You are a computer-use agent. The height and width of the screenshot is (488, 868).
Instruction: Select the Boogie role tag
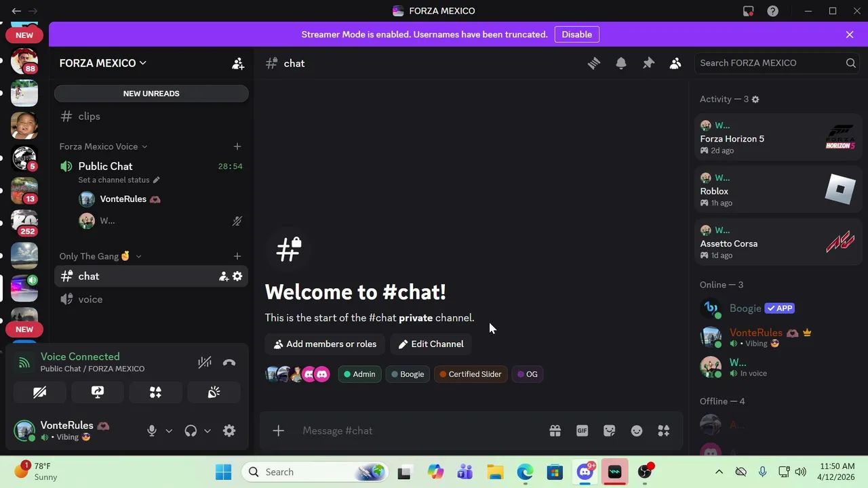pyautogui.click(x=408, y=374)
